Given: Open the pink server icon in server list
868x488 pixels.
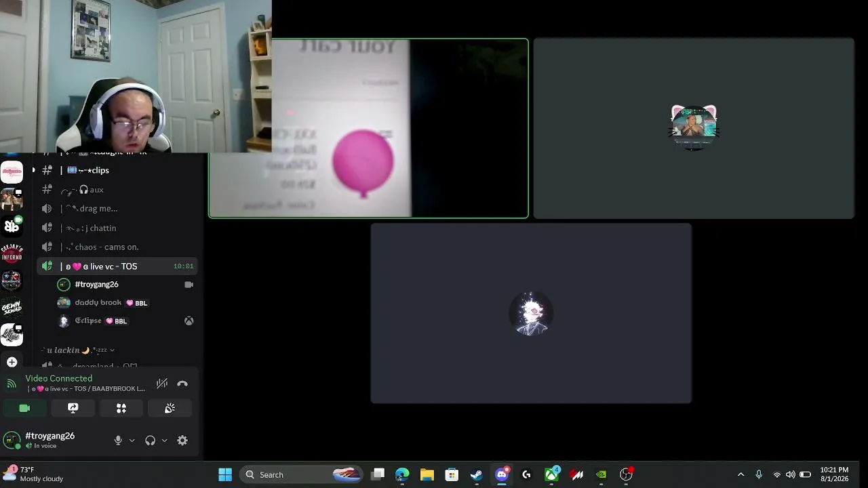Looking at the screenshot, I should coord(12,172).
